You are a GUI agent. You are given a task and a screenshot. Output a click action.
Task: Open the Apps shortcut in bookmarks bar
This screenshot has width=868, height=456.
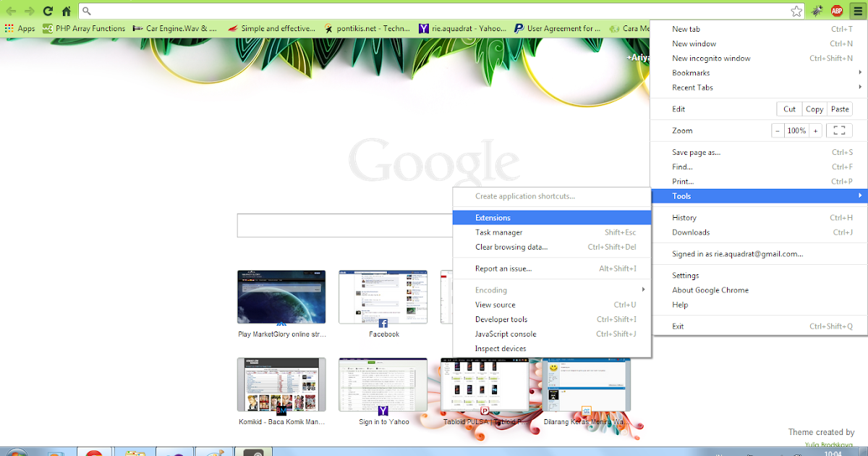click(x=20, y=28)
